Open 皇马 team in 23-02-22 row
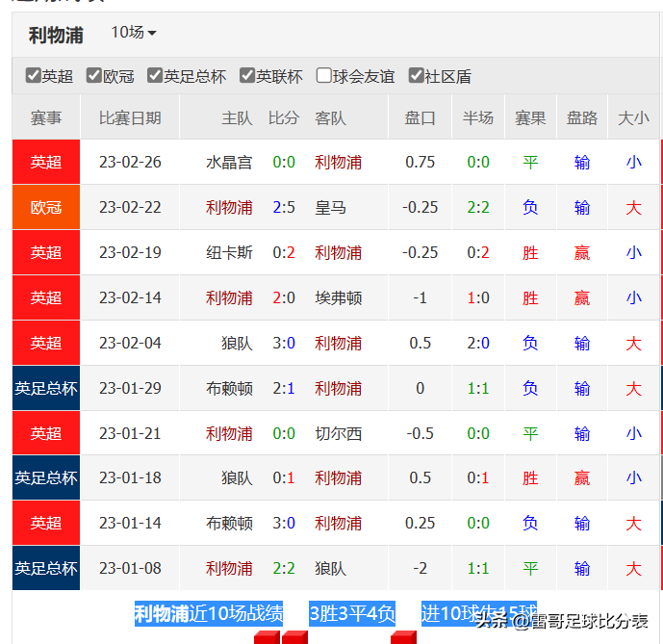The image size is (663, 644). coord(330,208)
